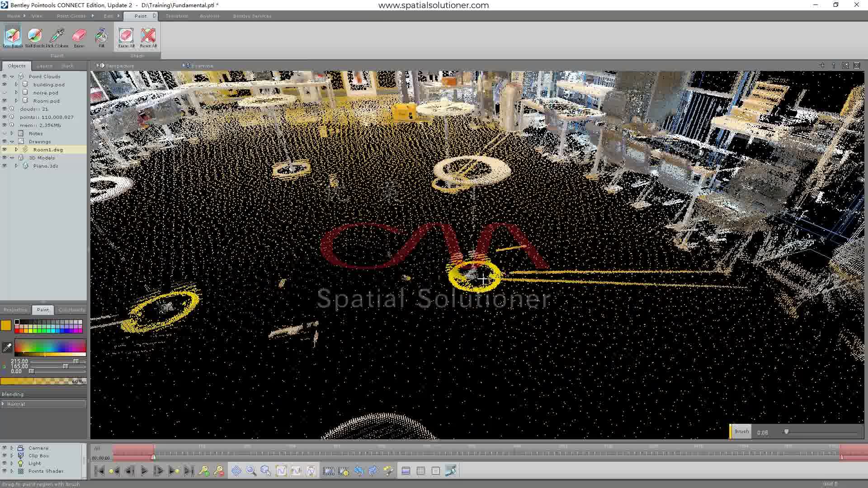868x488 pixels.
Task: Switch to the Layers panel tab
Action: [44, 66]
